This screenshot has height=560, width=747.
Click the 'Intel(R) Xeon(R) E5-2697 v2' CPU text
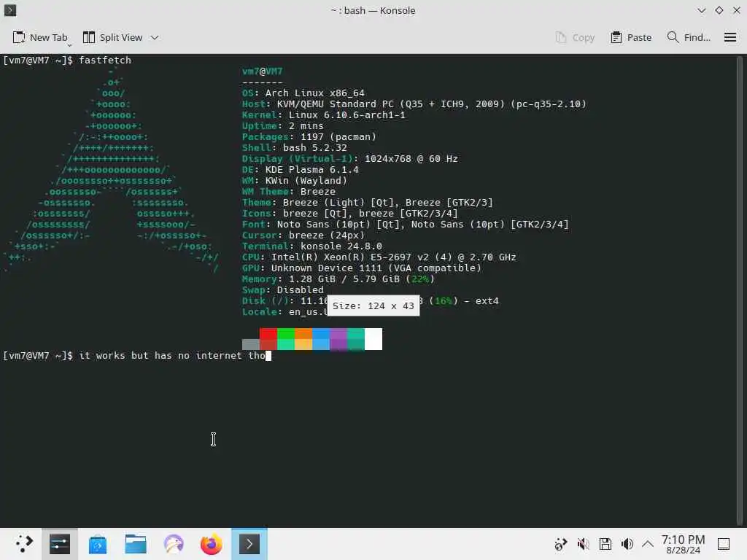point(350,257)
